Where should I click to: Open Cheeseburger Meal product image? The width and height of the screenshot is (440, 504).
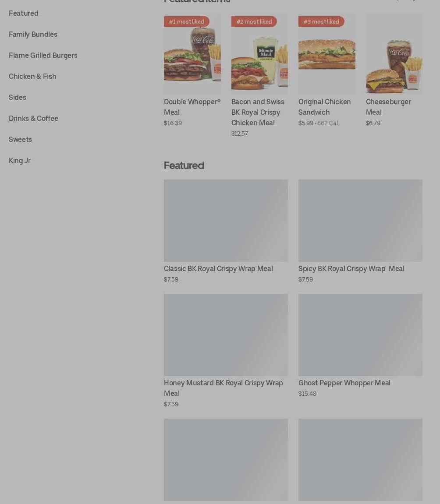(394, 53)
